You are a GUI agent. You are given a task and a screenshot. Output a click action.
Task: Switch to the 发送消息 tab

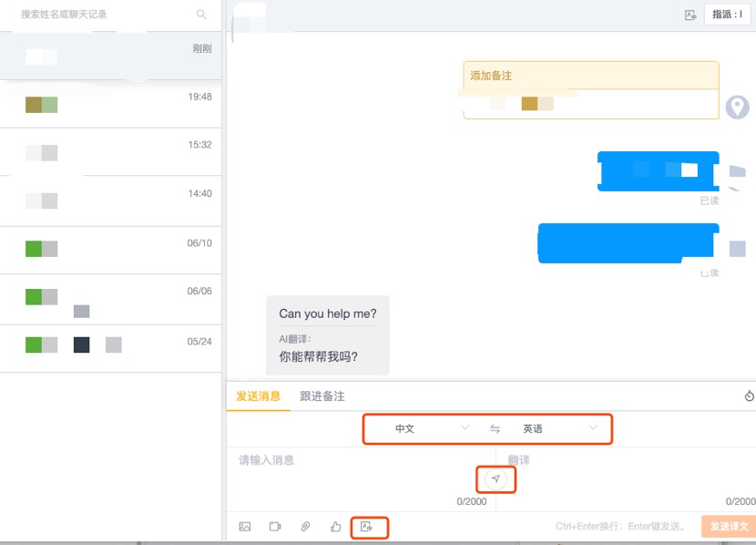(x=259, y=396)
